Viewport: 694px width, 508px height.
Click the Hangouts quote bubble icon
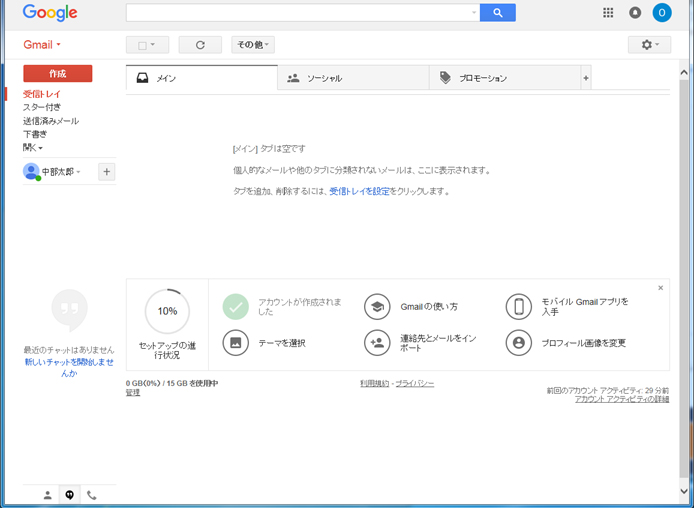(x=69, y=310)
